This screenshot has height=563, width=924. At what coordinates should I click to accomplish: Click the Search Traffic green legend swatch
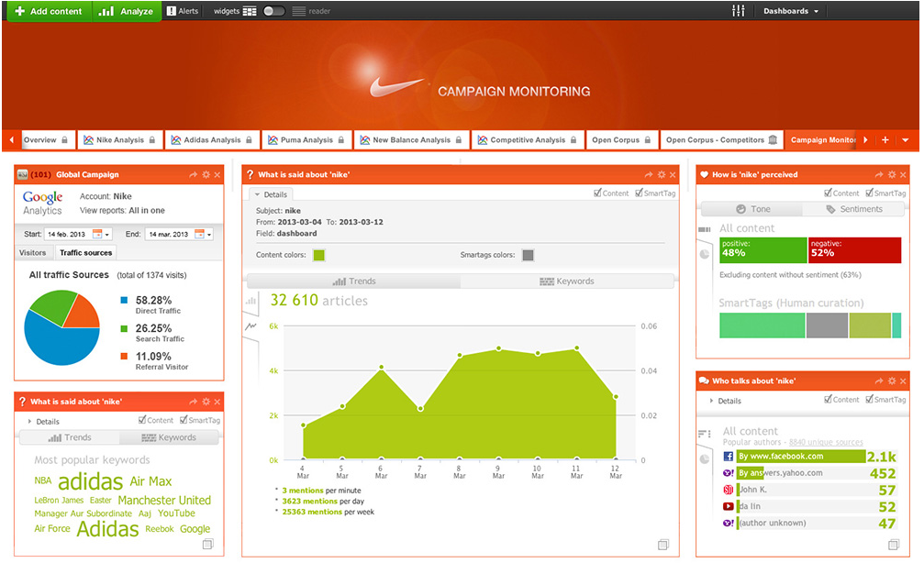point(124,328)
